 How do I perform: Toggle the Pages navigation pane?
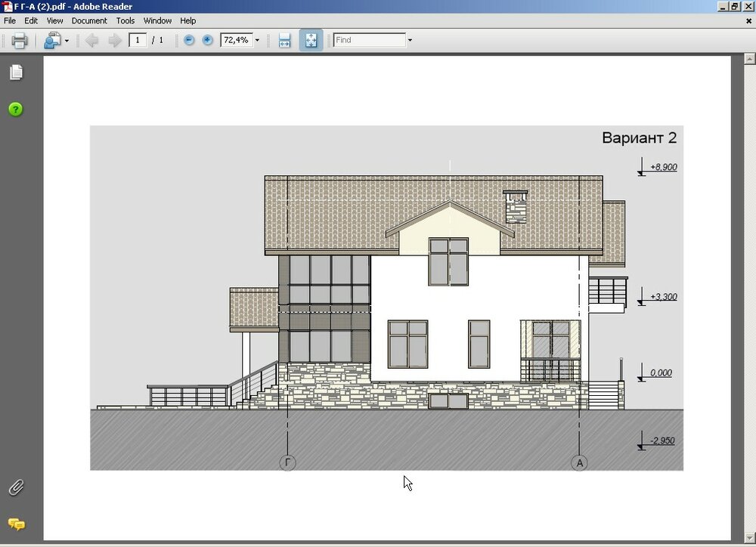click(x=16, y=73)
